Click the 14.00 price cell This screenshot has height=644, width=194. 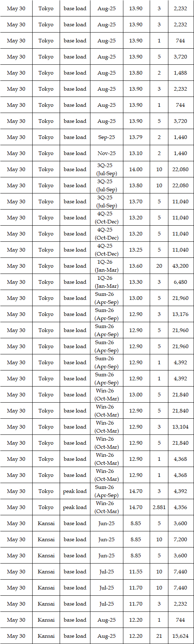(x=136, y=169)
